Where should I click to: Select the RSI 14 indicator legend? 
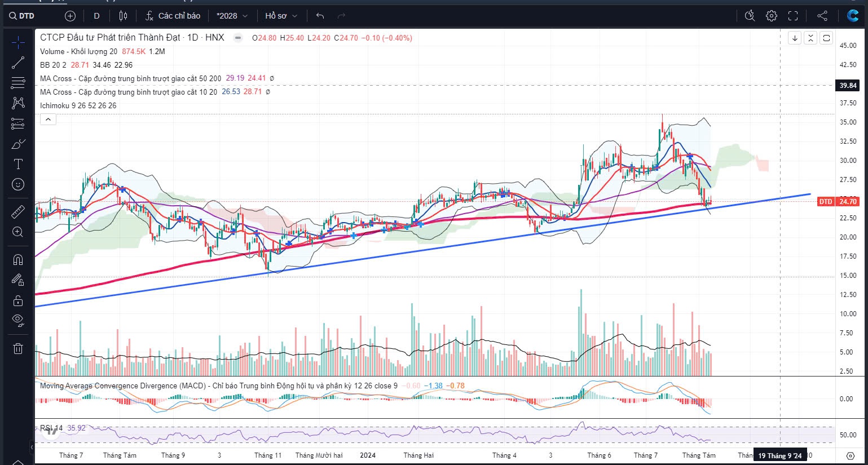pos(51,428)
